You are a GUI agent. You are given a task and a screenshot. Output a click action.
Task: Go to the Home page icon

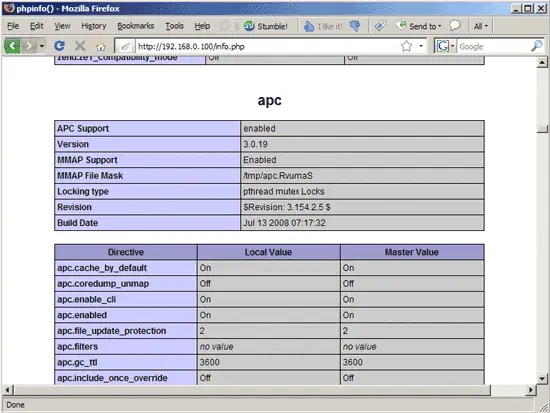click(101, 46)
